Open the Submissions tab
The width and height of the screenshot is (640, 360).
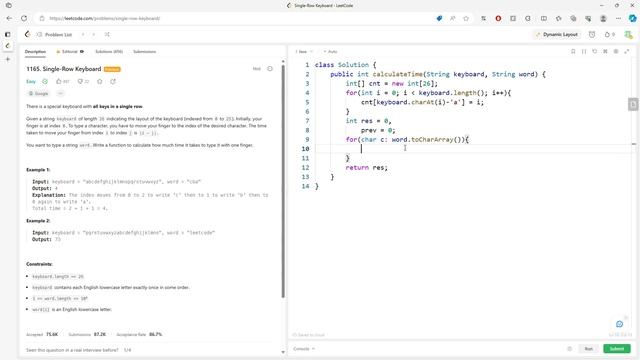point(144,52)
